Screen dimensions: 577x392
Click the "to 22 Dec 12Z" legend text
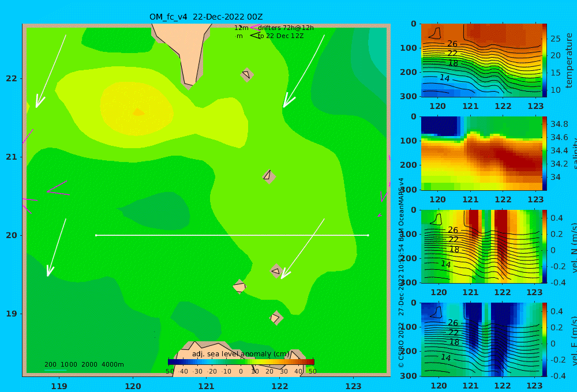coord(280,36)
